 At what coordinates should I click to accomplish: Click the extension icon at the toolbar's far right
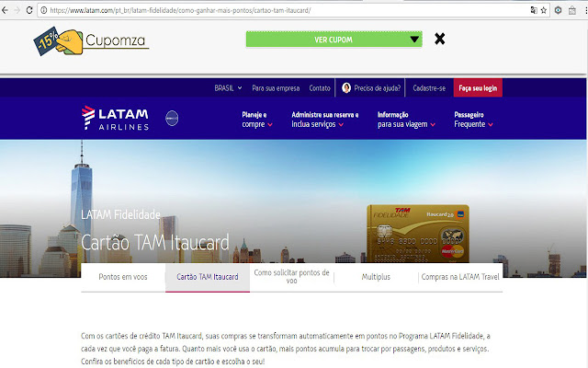[x=571, y=10]
